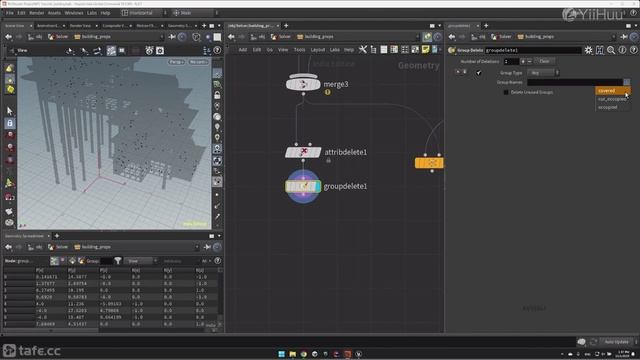Click the plus button for Number of Deletions
This screenshot has width=640, height=360.
click(x=523, y=62)
